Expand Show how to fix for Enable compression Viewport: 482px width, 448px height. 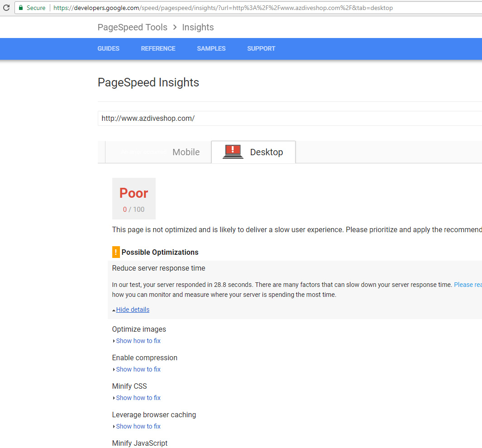[x=138, y=369]
